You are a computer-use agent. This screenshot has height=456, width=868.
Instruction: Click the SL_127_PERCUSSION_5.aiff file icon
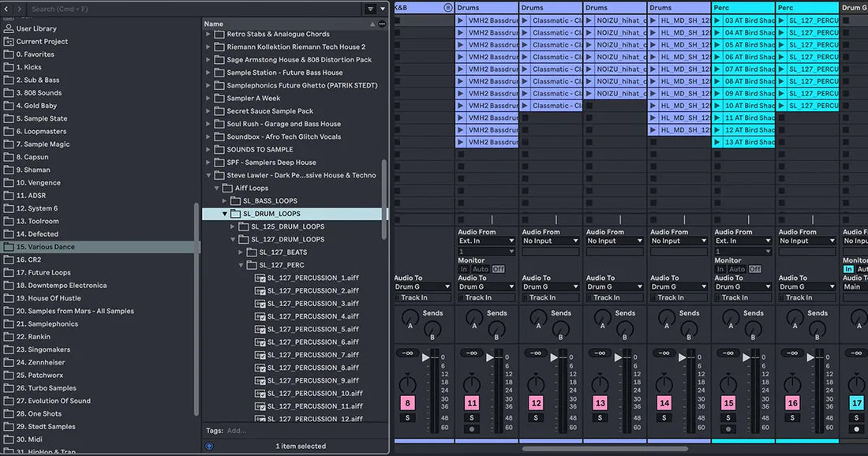click(260, 329)
